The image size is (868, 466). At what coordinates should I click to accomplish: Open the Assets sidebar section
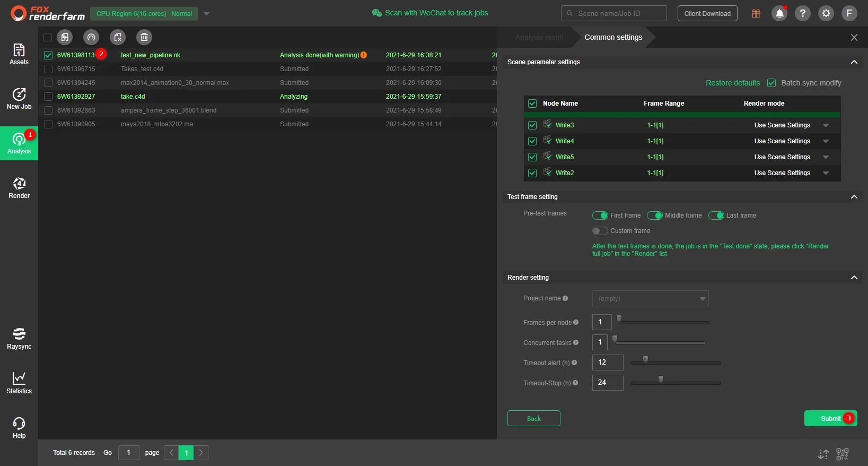[x=19, y=54]
